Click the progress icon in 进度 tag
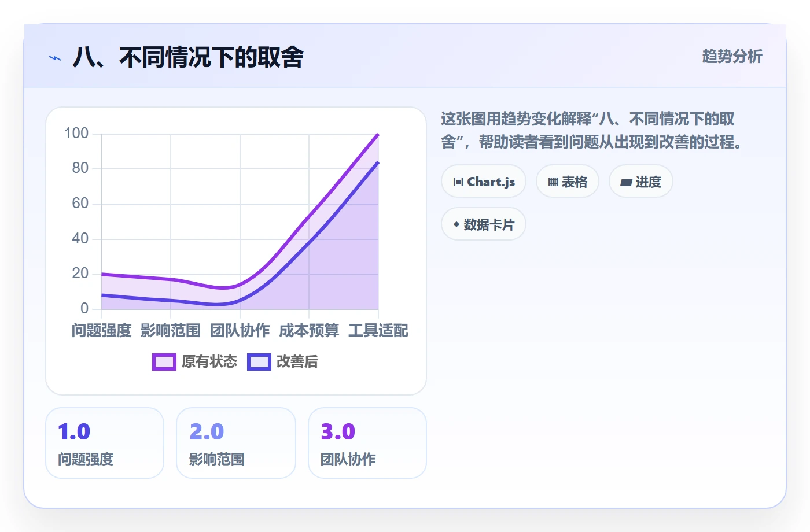Screen dimensions: 810x532 626,183
